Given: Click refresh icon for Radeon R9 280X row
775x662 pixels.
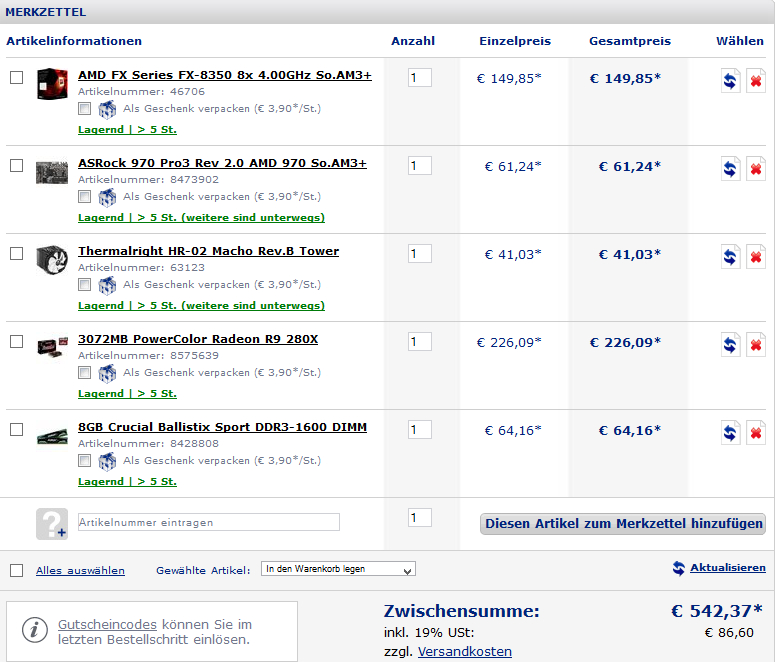Looking at the screenshot, I should point(731,344).
